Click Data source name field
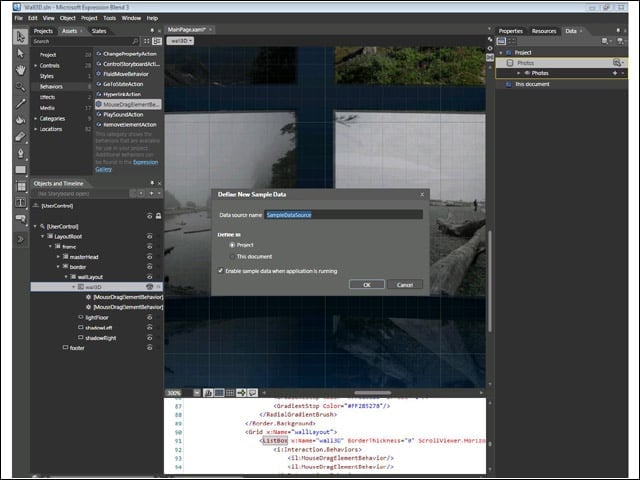The height and width of the screenshot is (480, 640). pyautogui.click(x=344, y=215)
